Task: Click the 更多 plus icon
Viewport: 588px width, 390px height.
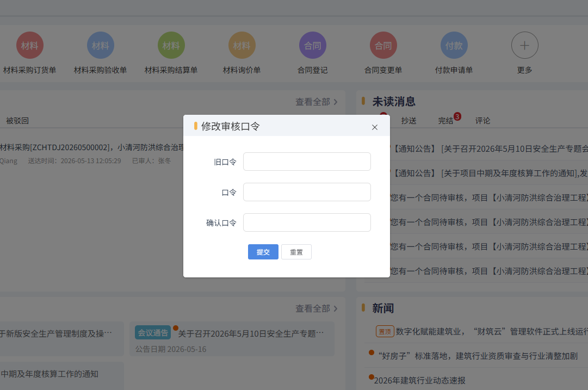Action: [524, 45]
